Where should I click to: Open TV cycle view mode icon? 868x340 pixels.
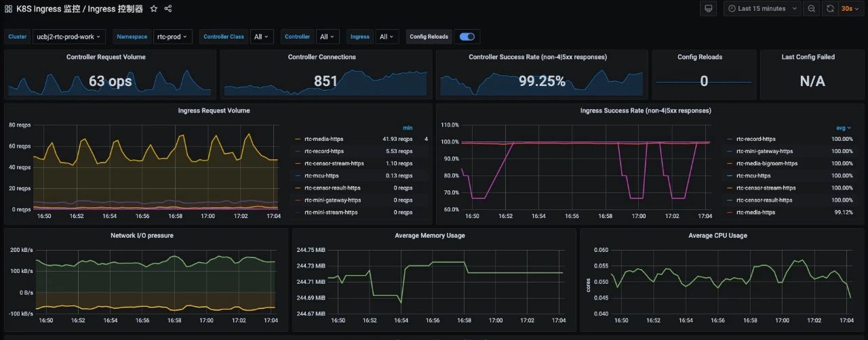709,9
